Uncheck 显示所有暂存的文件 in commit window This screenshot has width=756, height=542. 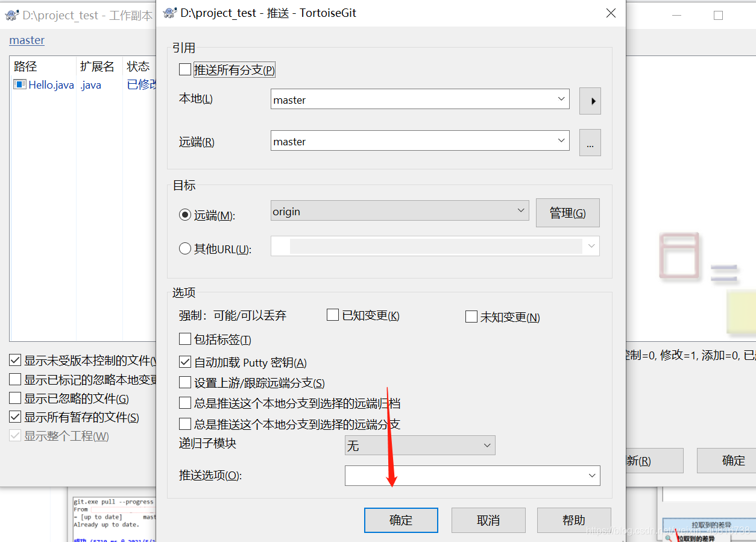tap(15, 417)
